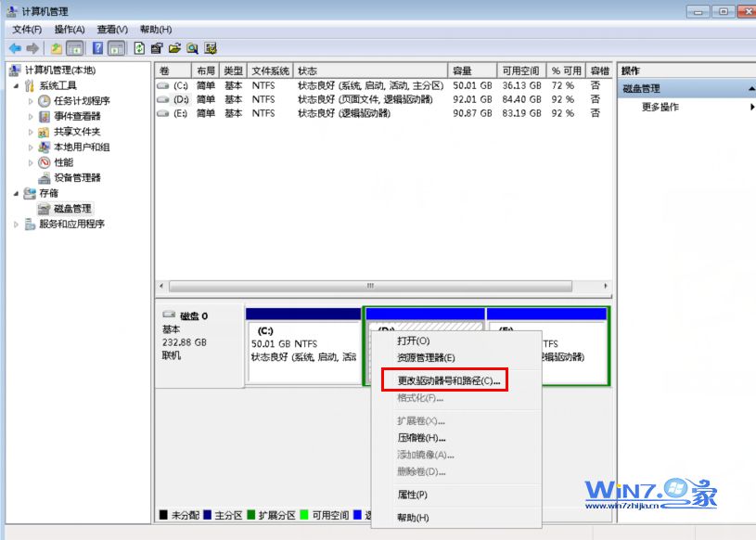Image resolution: width=756 pixels, height=540 pixels.
Task: Click the (C:) partition block on Disk 0
Action: (x=303, y=348)
